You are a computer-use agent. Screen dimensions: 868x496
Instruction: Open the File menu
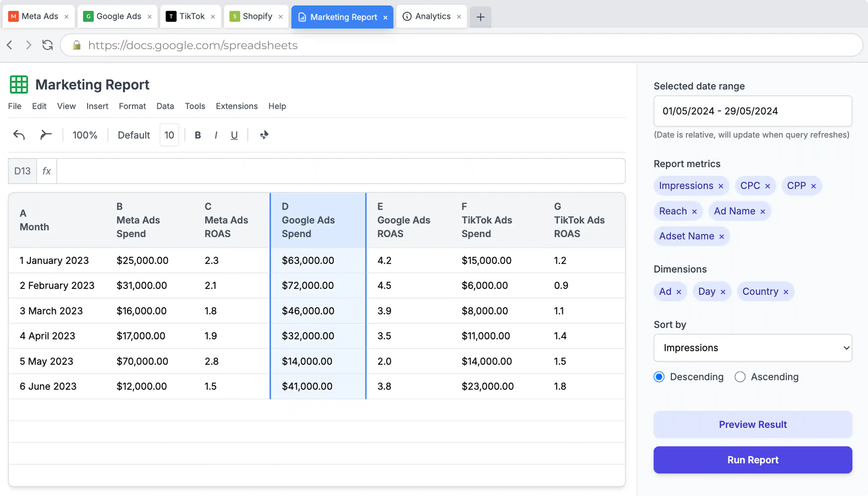(x=15, y=106)
